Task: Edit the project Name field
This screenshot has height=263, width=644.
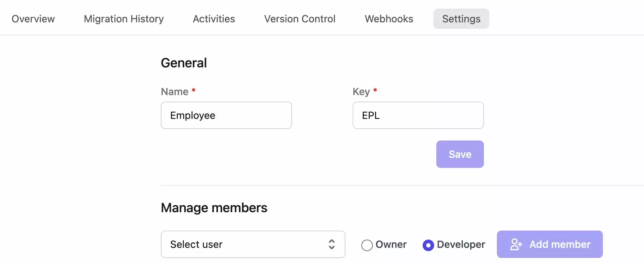Action: 226,115
